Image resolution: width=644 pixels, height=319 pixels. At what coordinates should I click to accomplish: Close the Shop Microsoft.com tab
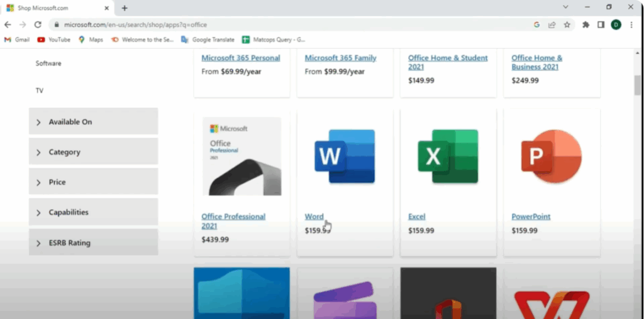[x=106, y=8]
